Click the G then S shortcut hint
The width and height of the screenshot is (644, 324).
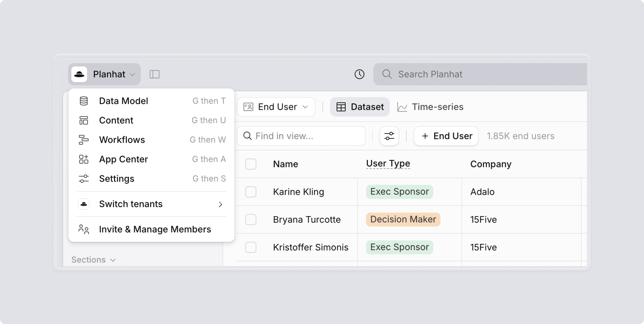click(x=209, y=179)
